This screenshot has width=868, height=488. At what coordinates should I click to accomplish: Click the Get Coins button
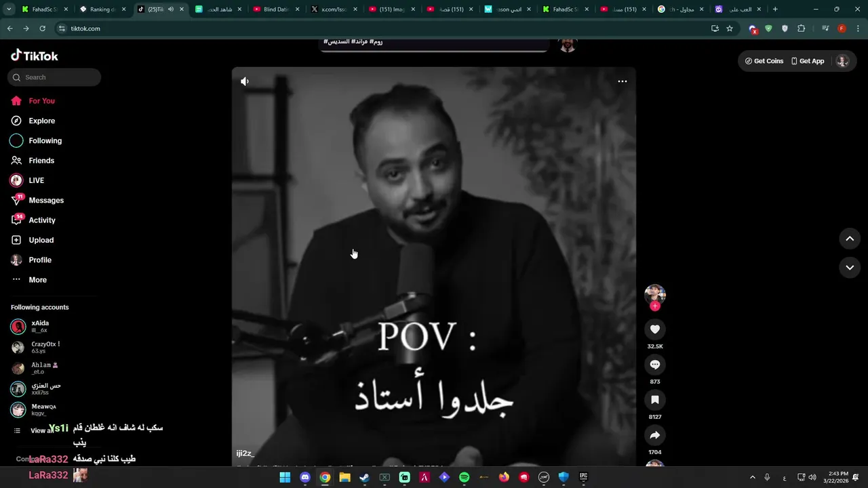tap(764, 61)
